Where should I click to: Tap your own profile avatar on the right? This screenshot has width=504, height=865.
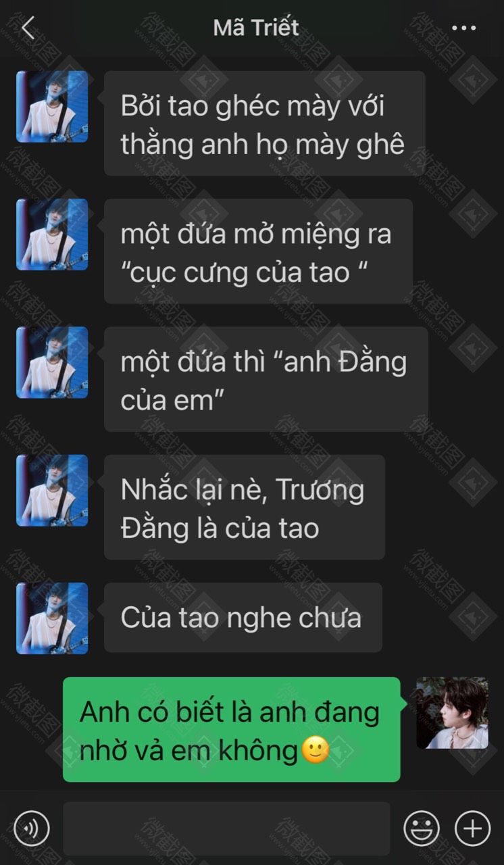click(x=452, y=713)
